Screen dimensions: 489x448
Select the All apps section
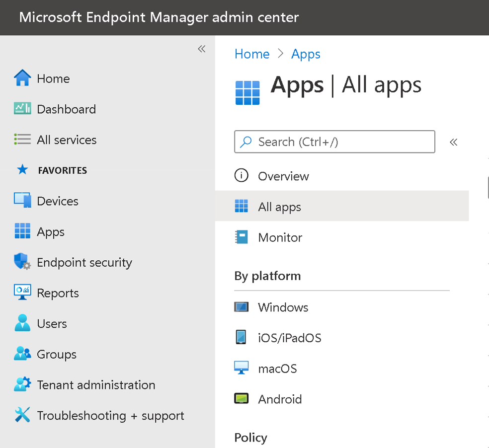click(x=279, y=207)
